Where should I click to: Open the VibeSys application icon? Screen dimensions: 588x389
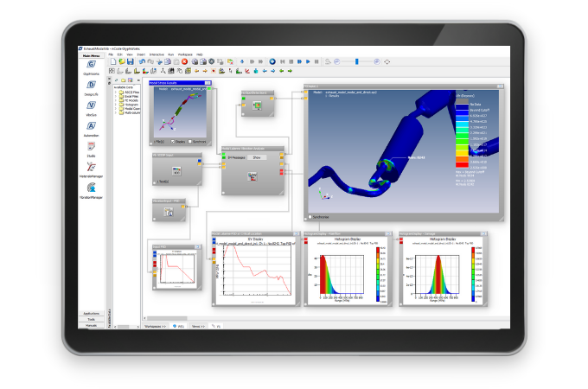pyautogui.click(x=91, y=106)
